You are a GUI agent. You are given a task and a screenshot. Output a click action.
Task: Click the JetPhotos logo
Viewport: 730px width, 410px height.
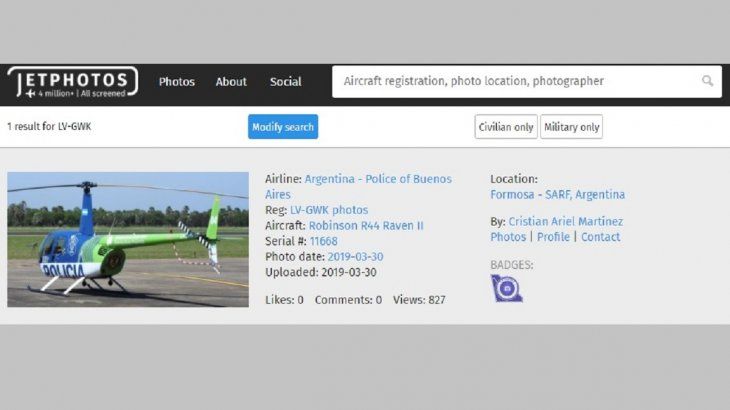pos(72,82)
